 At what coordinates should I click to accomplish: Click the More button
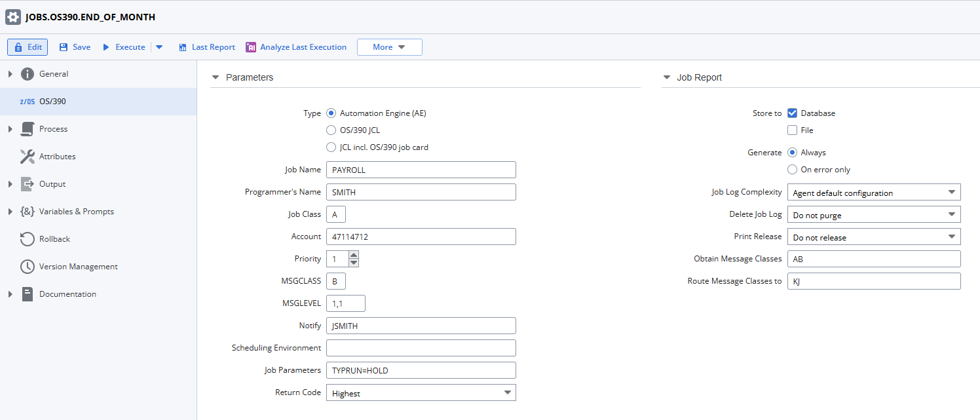389,47
